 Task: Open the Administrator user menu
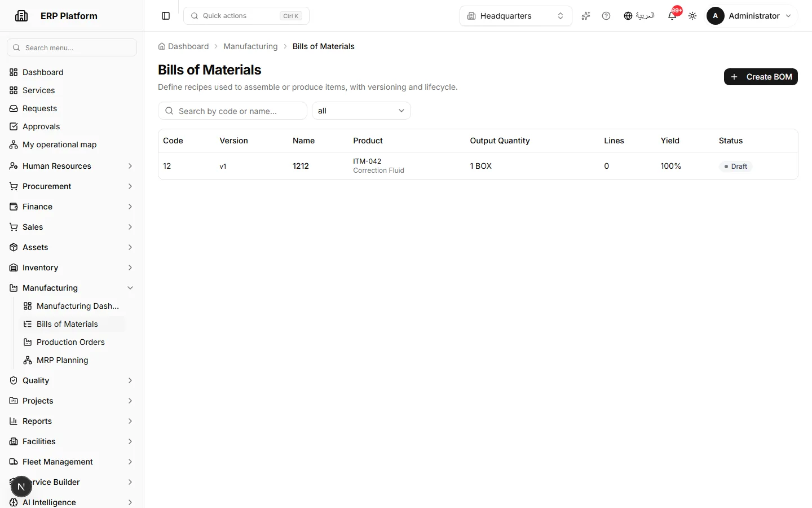pos(749,16)
